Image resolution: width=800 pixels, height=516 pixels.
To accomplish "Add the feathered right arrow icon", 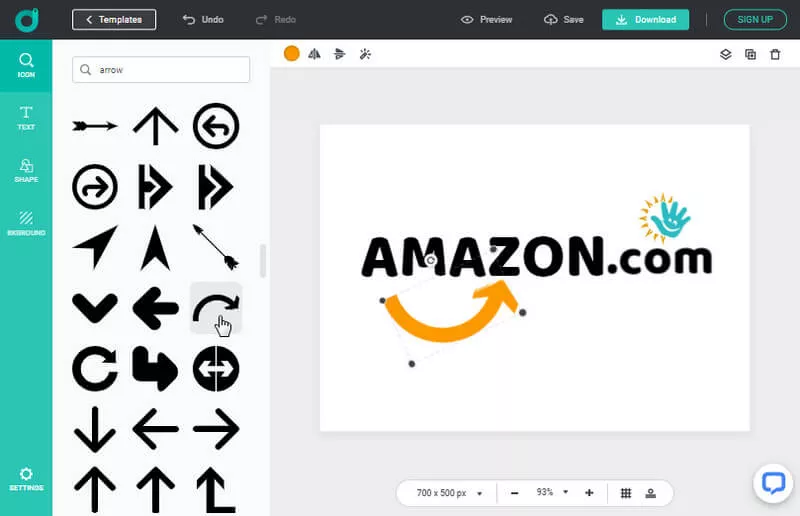I will click(95, 126).
